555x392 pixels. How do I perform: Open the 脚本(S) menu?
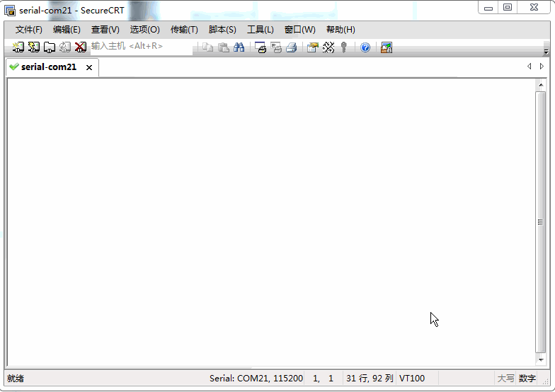(x=222, y=30)
